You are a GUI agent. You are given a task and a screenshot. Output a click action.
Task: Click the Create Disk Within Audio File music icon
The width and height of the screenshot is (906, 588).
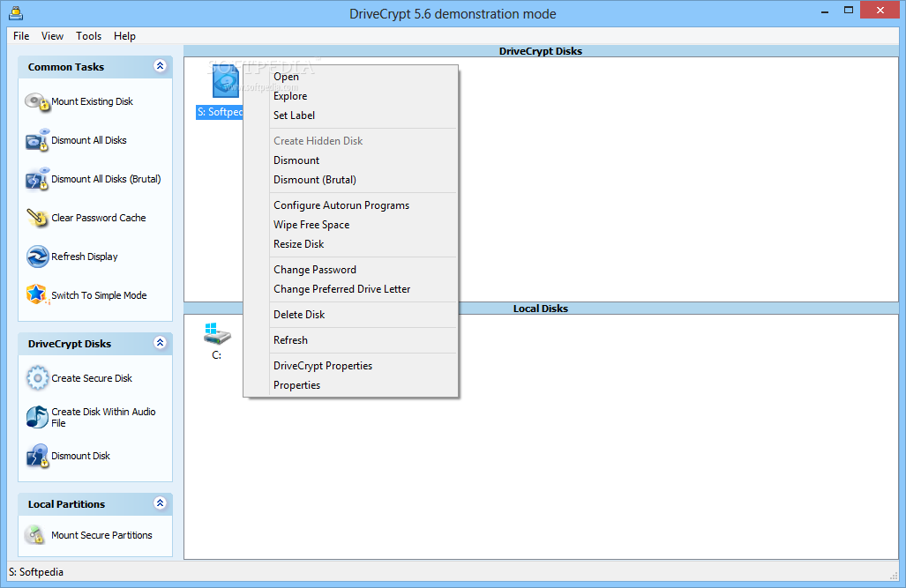click(37, 417)
